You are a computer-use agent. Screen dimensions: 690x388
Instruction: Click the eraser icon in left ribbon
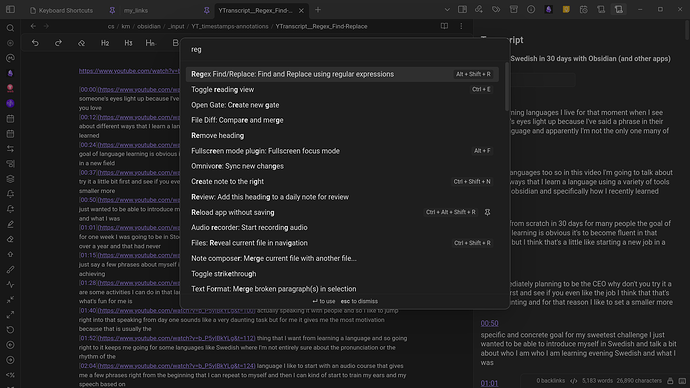(x=10, y=239)
